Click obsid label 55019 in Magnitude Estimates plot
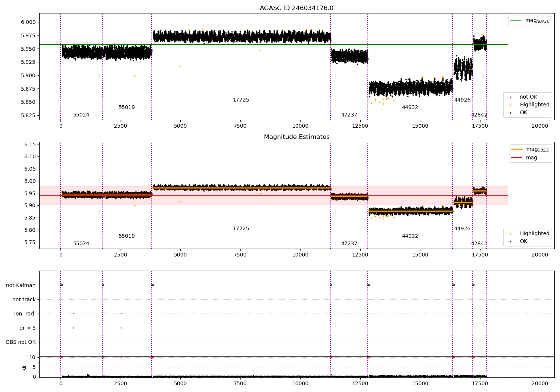 [x=127, y=236]
